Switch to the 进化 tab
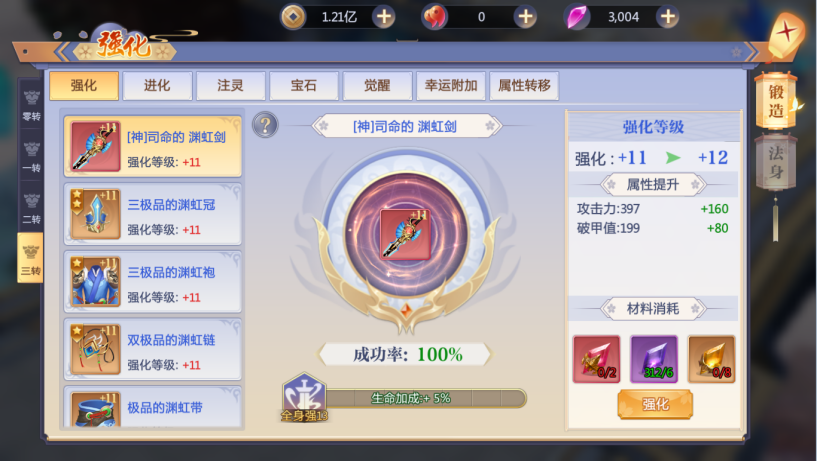 coord(157,86)
